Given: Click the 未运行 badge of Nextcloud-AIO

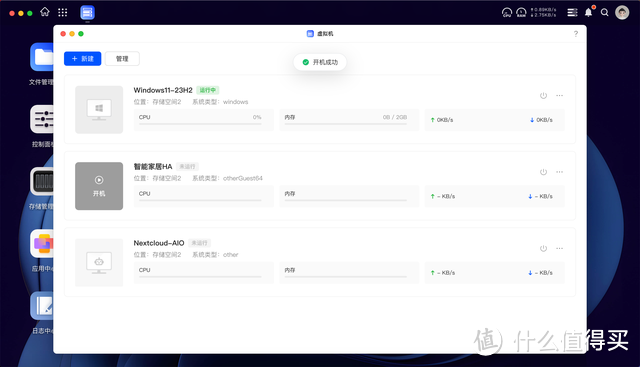Looking at the screenshot, I should [200, 243].
